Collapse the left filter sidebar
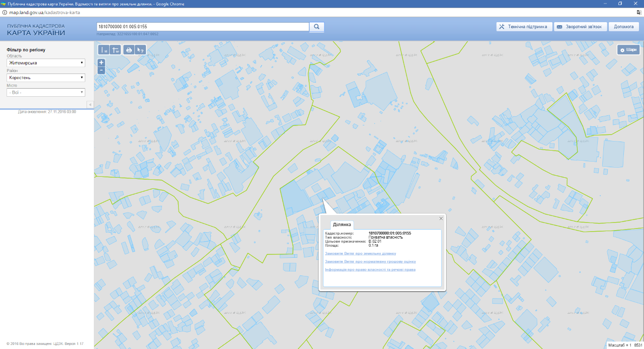644x349 pixels. pos(90,104)
